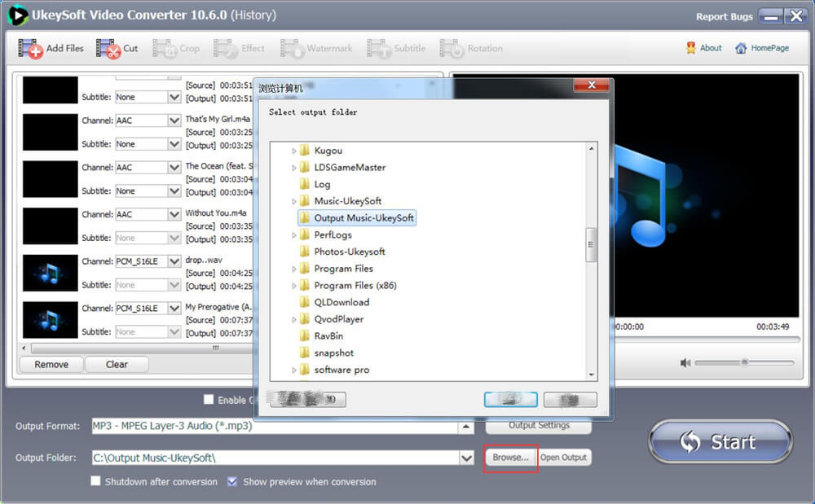Select the Cut tool
This screenshot has width=815, height=504.
117,48
